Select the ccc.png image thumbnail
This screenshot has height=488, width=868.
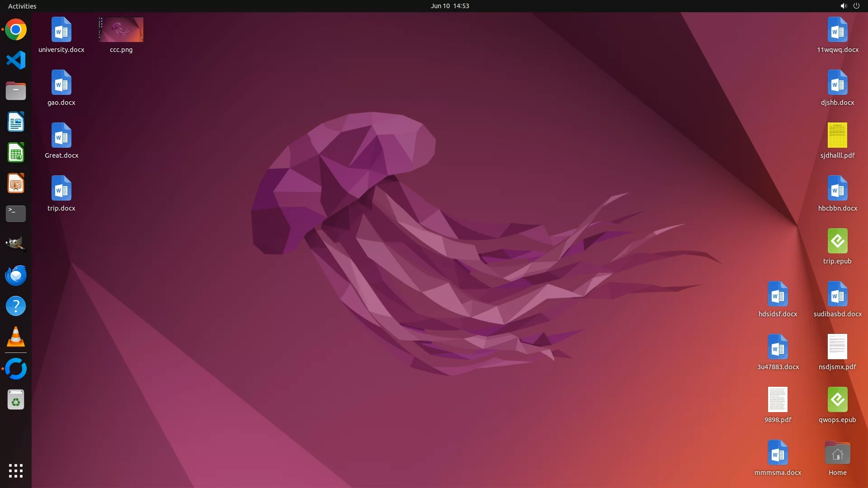[x=121, y=30]
